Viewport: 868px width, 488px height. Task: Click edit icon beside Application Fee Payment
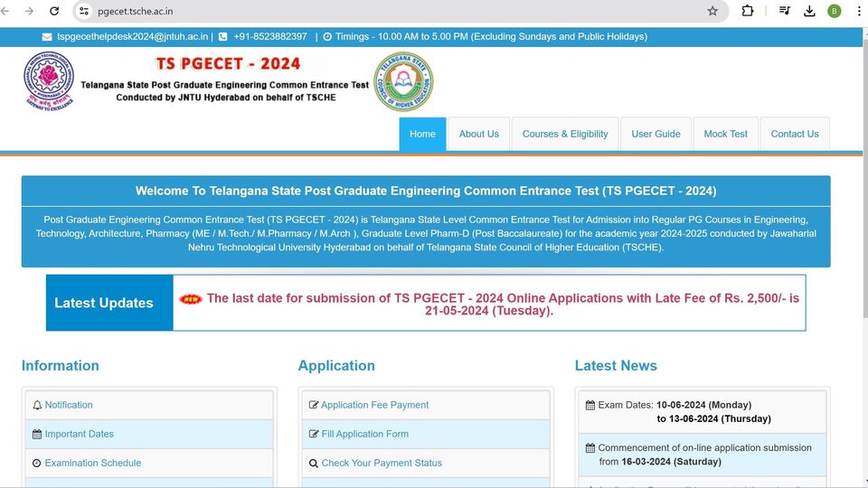pos(314,405)
